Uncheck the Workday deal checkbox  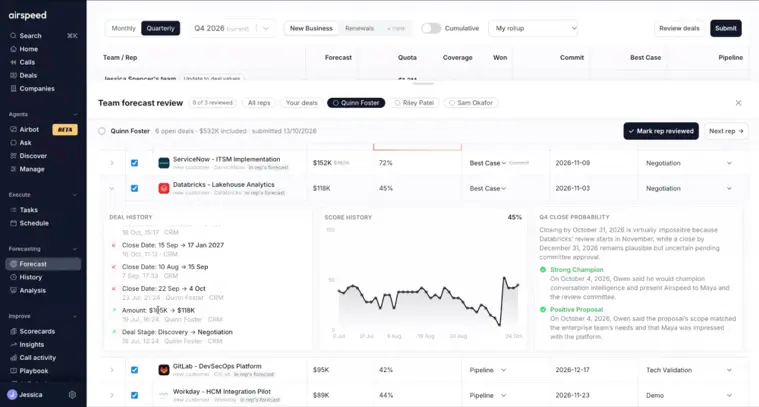point(135,395)
